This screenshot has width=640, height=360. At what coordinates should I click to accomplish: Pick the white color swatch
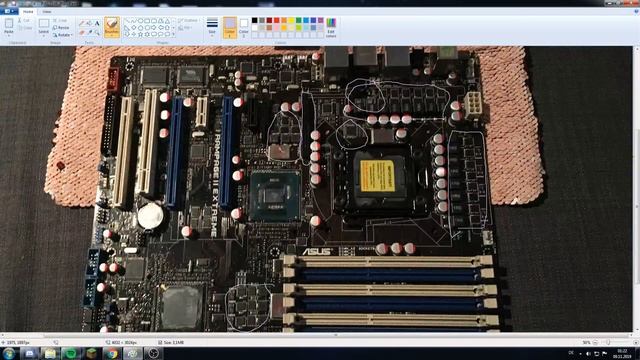click(254, 28)
